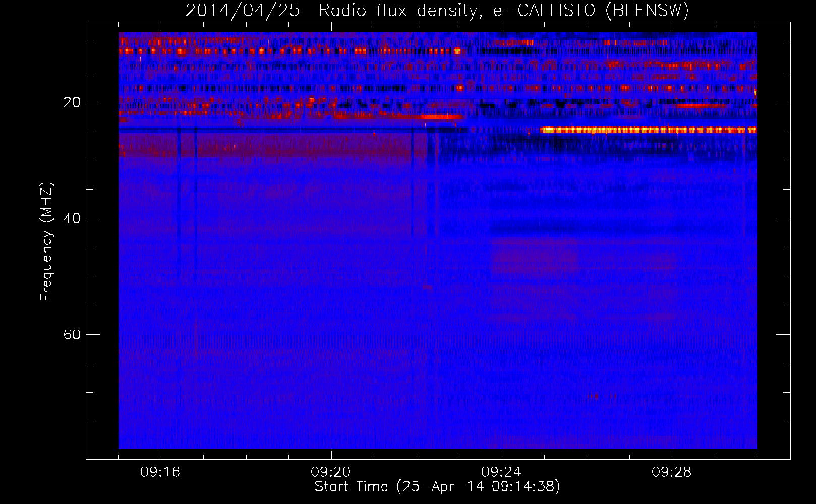Click the 09:28 time tick label

(672, 472)
